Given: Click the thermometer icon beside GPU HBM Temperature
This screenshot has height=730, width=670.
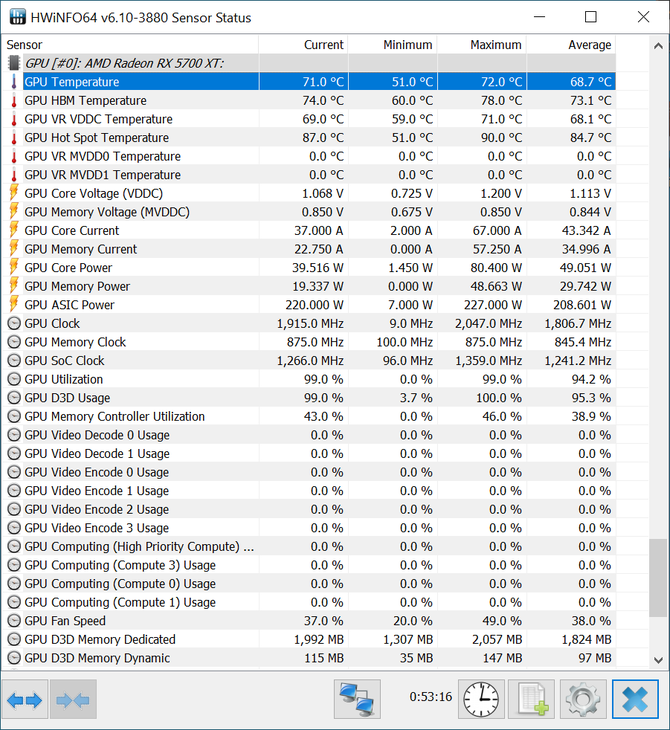Looking at the screenshot, I should tap(14, 100).
